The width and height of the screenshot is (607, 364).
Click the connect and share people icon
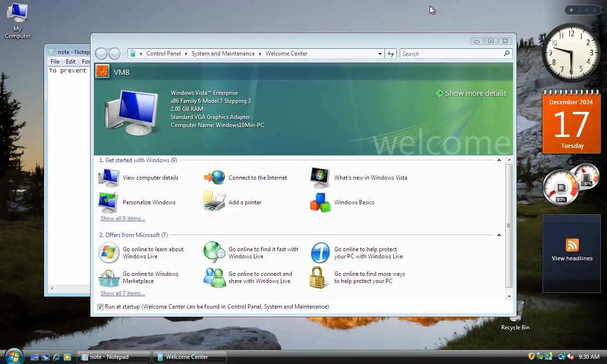pyautogui.click(x=214, y=277)
